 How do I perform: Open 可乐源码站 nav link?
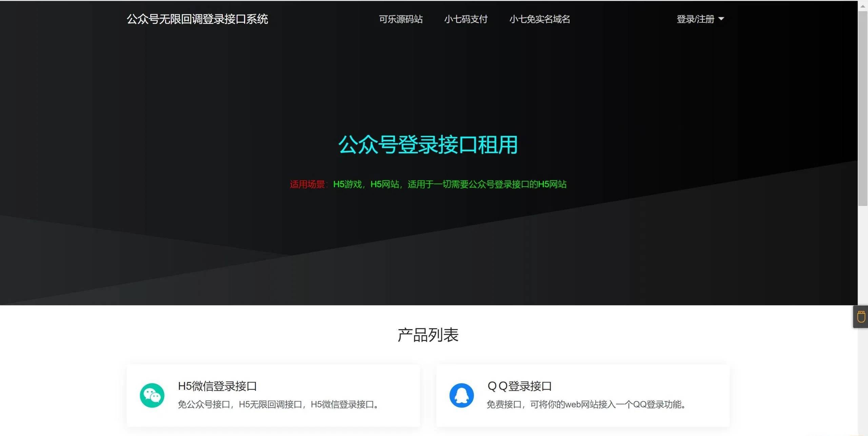(401, 19)
